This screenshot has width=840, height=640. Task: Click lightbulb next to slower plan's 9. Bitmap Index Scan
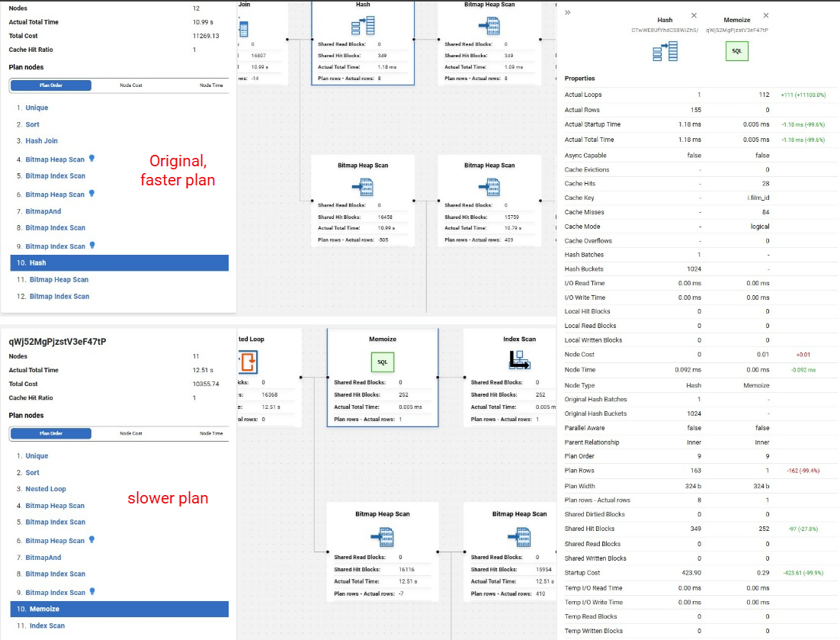[x=91, y=591]
